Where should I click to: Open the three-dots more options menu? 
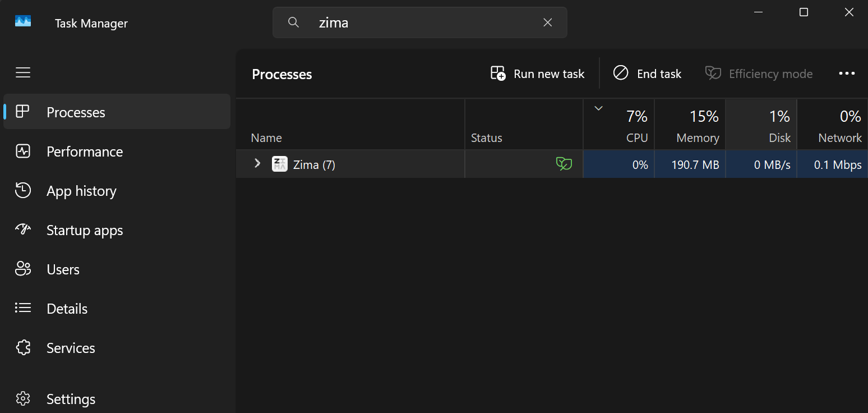click(847, 74)
